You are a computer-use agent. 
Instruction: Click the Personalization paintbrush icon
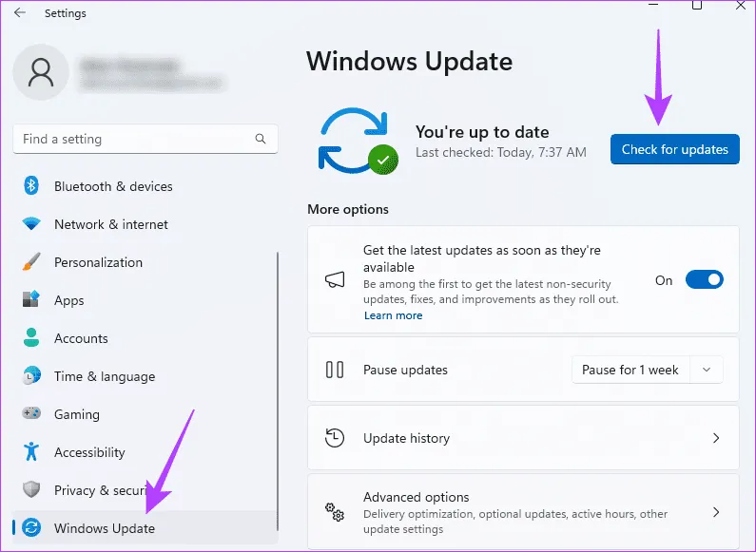click(31, 262)
